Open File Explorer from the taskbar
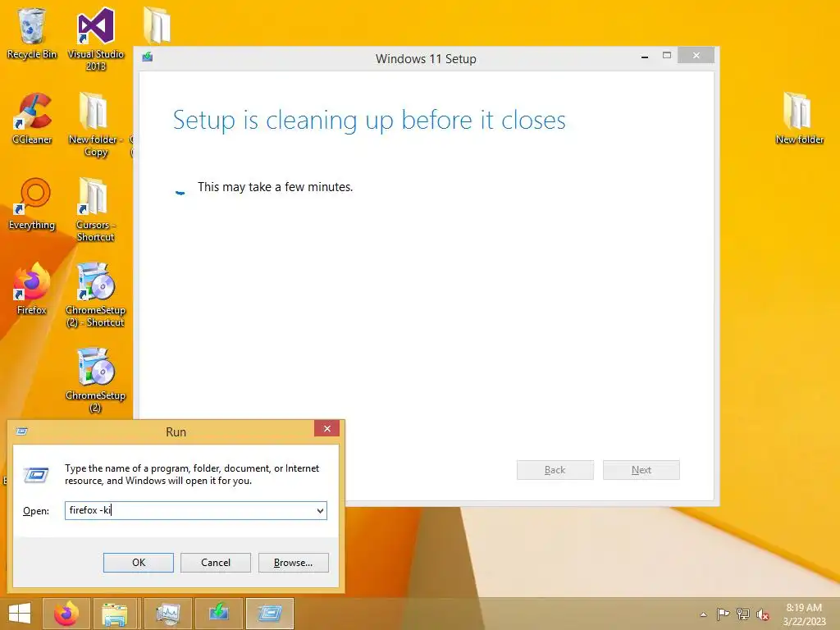840x630 pixels. 115,614
